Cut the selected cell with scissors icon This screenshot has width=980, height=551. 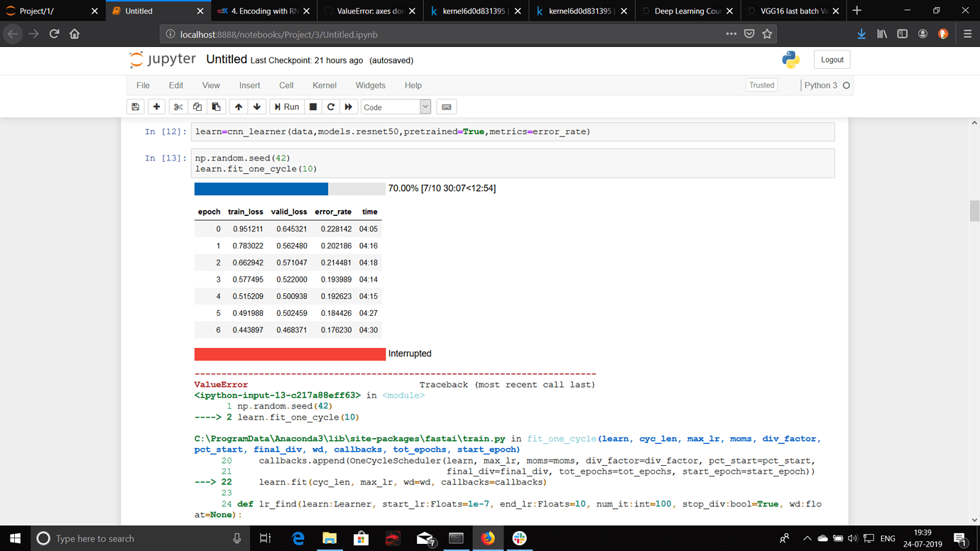click(177, 107)
